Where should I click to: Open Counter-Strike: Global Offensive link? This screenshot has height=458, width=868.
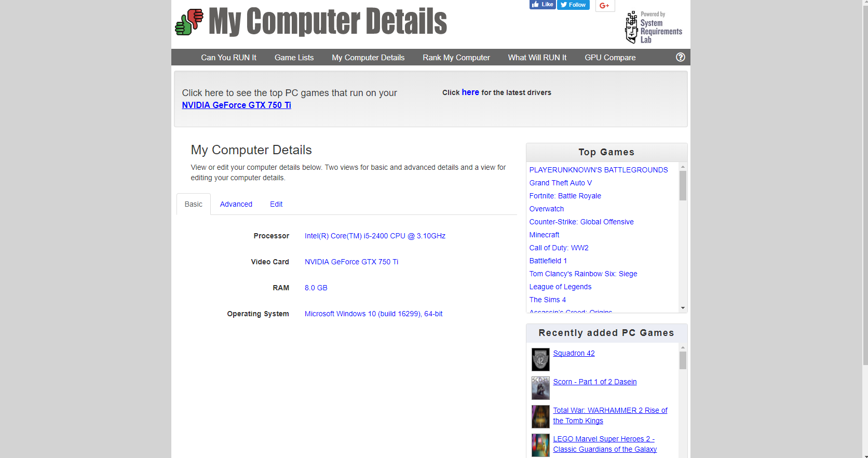click(581, 222)
